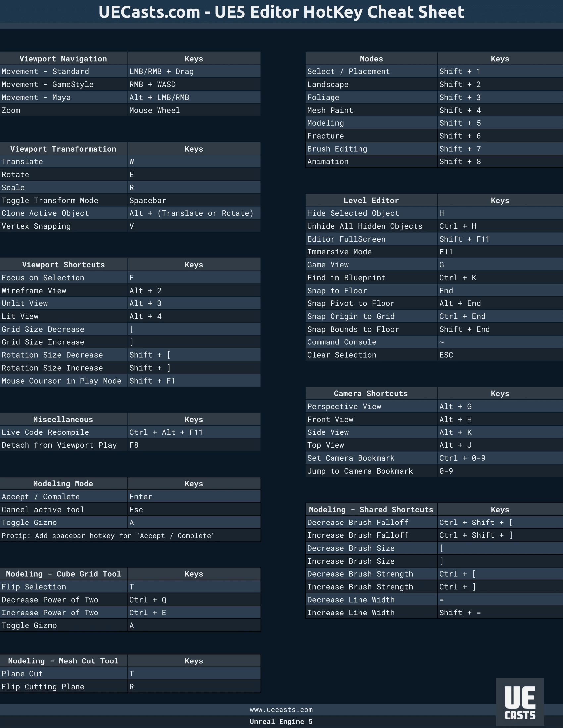Viewport: 563px width, 728px height.
Task: Click the 'Toggle Transform Mode' row label
Action: 63,200
